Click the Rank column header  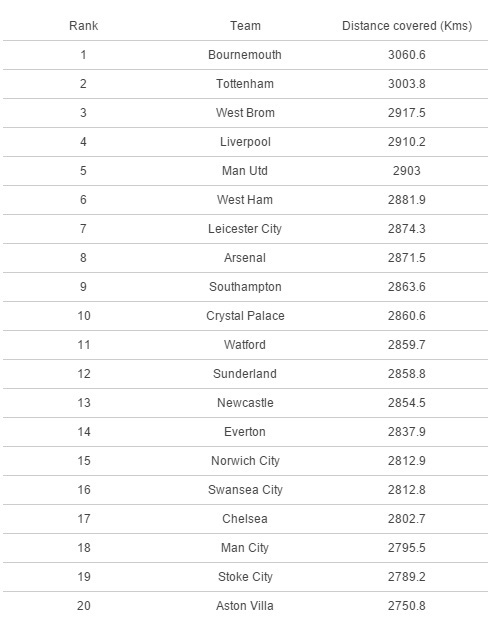(x=83, y=26)
